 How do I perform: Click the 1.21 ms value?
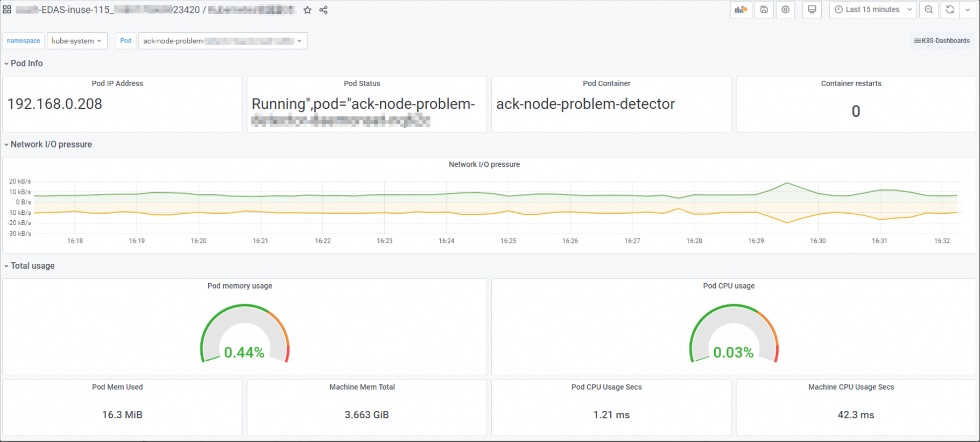pos(611,415)
